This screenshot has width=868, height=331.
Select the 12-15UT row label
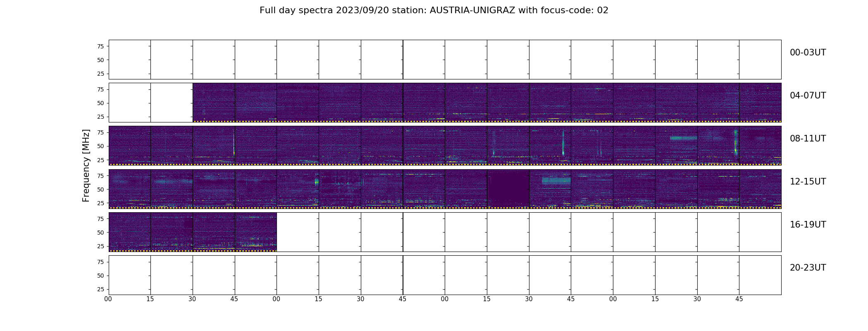click(x=808, y=182)
